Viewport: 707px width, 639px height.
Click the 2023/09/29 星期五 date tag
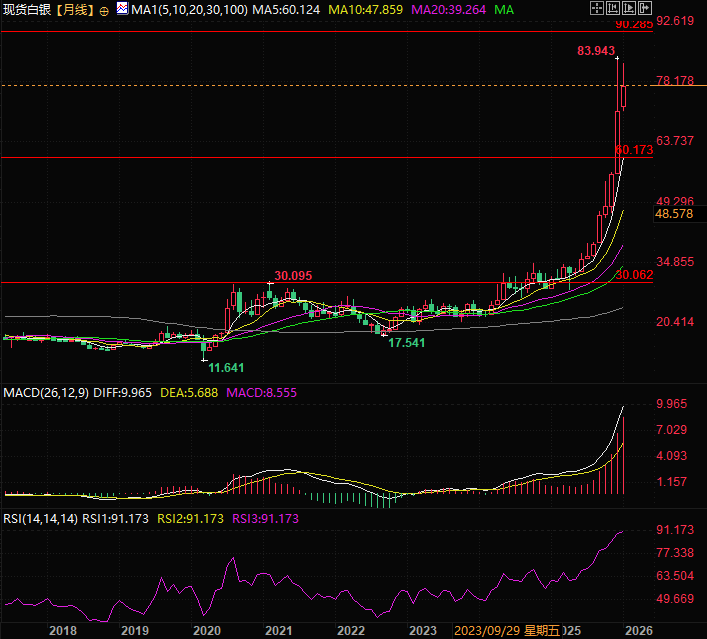[x=507, y=630]
